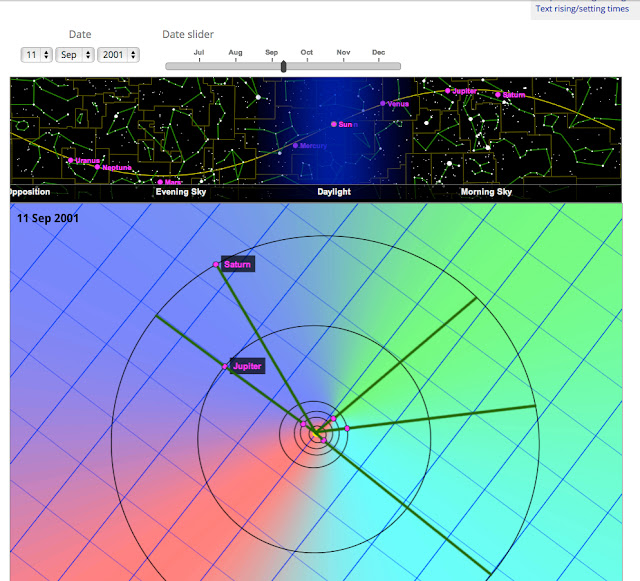Click the Saturn label in orbit diagram

point(238,264)
